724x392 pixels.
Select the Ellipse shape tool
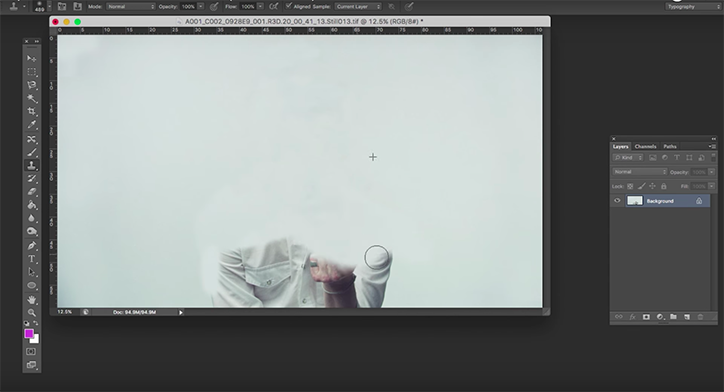click(31, 285)
